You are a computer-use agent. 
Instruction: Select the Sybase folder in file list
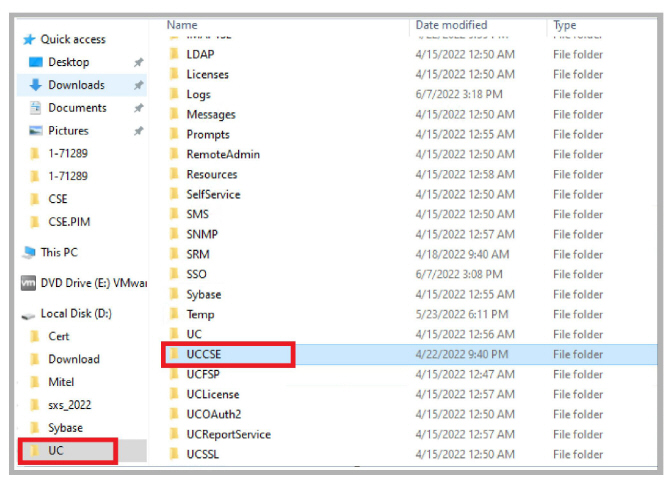coord(204,294)
